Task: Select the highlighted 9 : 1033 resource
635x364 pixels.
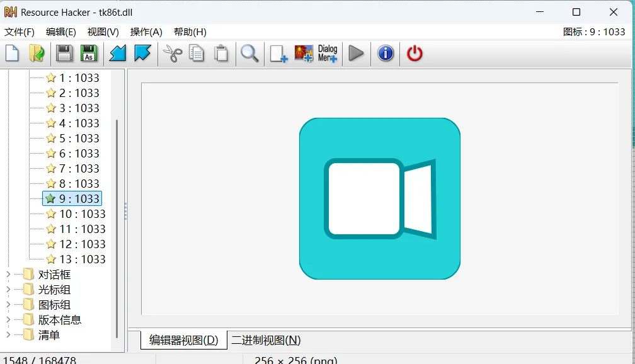Action: [72, 199]
